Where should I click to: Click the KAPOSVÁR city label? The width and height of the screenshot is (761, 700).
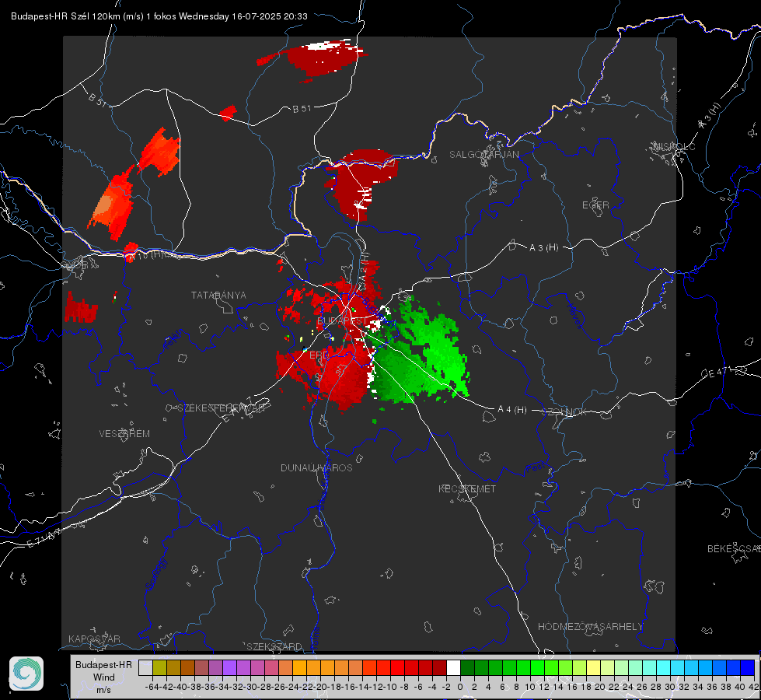tap(94, 639)
